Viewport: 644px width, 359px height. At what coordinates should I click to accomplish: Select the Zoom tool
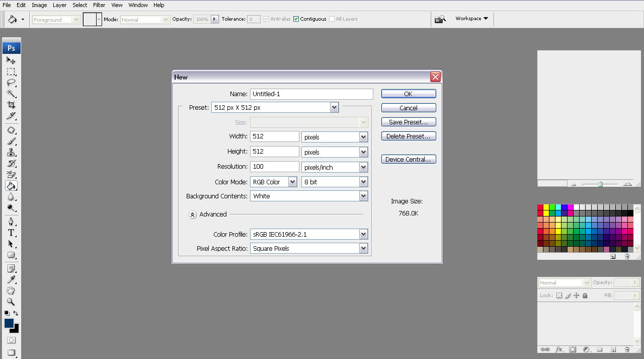click(x=11, y=302)
